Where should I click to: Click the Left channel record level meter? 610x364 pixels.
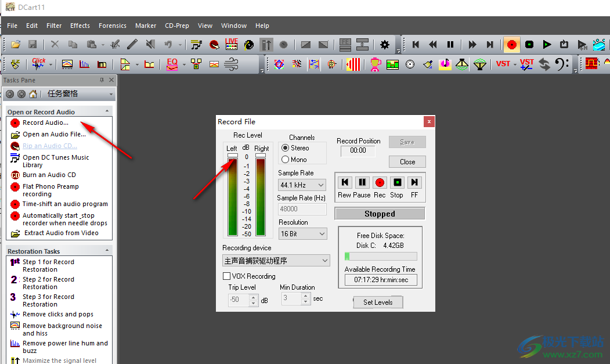coord(232,196)
